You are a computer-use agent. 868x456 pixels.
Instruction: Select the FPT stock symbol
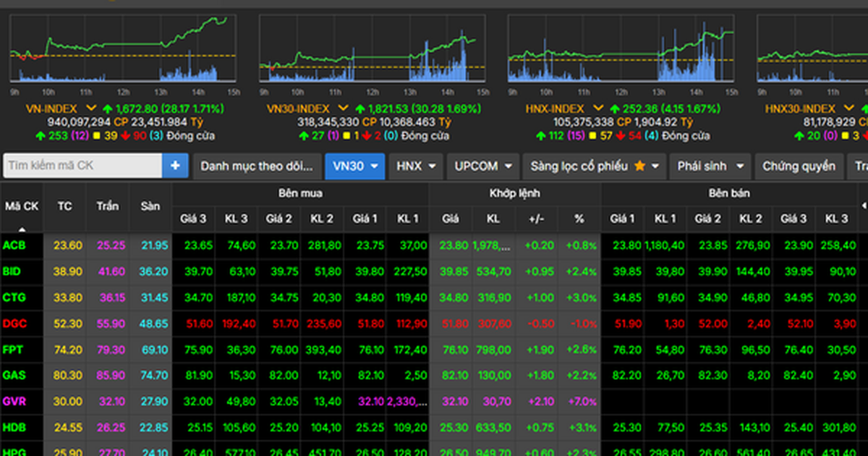[x=14, y=350]
